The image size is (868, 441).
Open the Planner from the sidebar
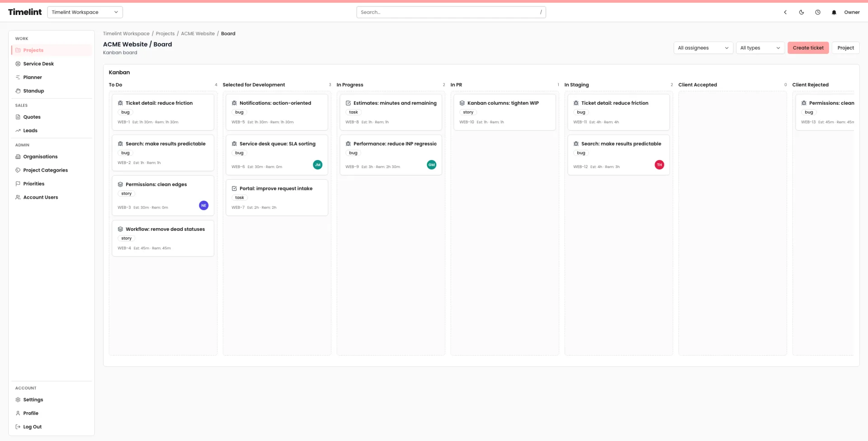[32, 77]
